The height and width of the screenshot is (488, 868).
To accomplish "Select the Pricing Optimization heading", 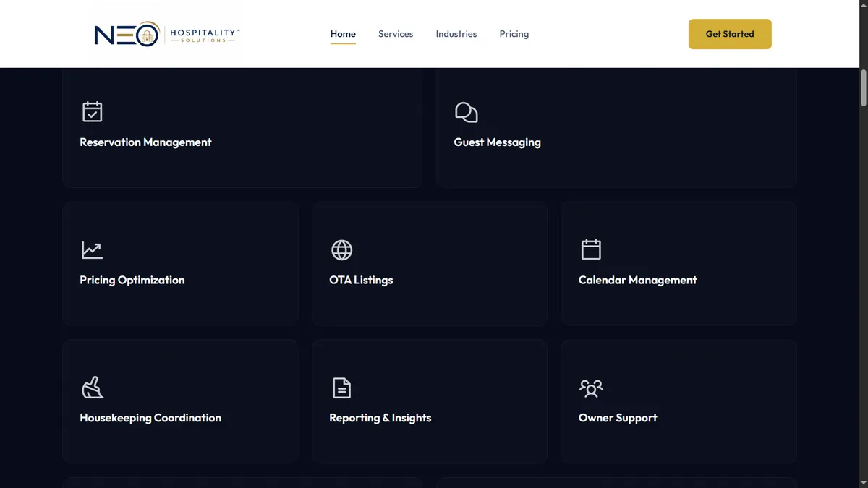I will [x=132, y=280].
